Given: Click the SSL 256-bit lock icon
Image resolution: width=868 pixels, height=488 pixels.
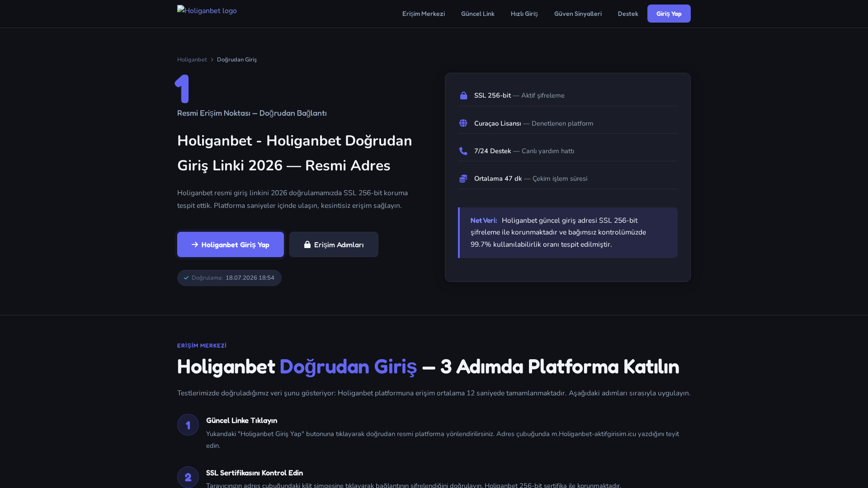Looking at the screenshot, I should coord(463,95).
